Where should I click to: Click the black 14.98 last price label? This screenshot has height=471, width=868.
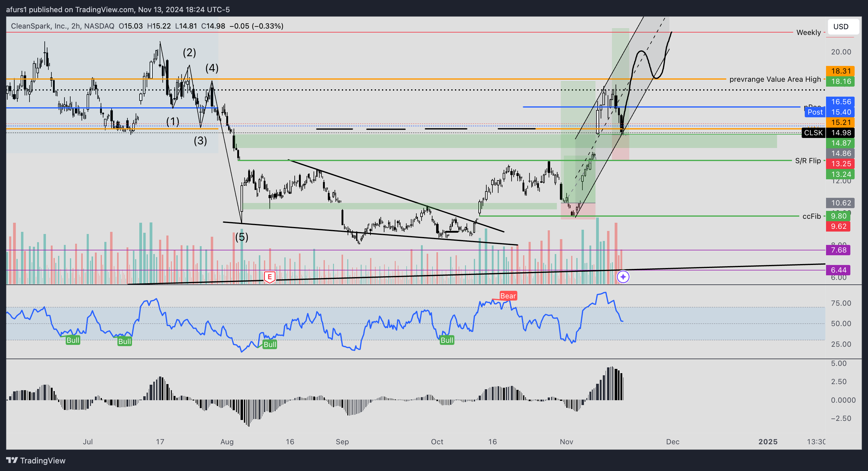840,133
